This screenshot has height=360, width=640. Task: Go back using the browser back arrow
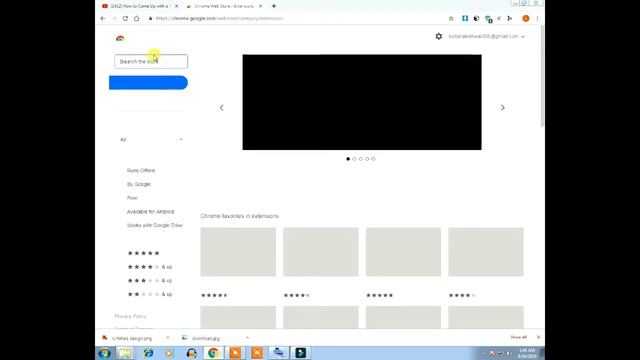coord(103,18)
